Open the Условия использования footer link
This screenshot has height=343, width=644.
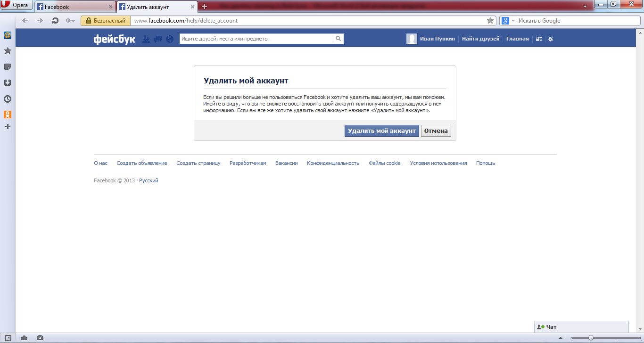tap(438, 163)
